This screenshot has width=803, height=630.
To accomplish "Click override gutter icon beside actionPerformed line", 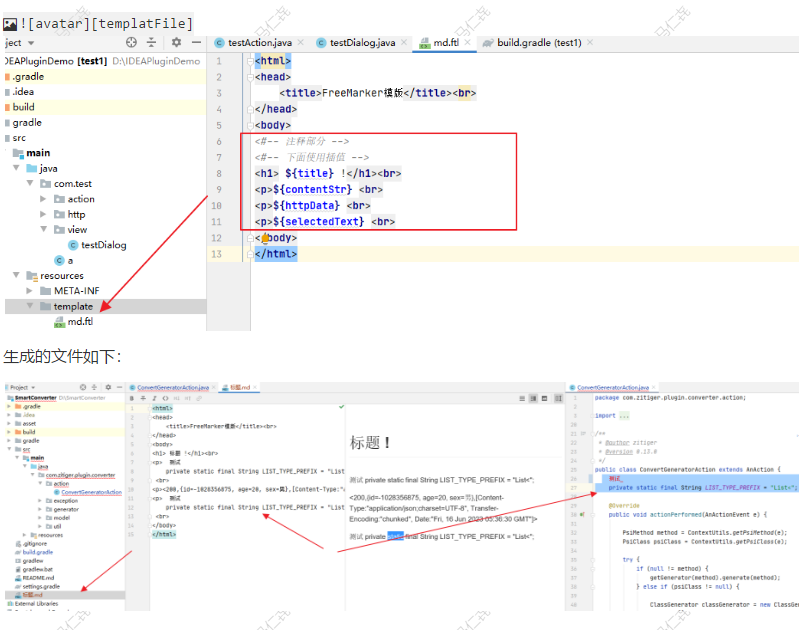I will point(582,514).
